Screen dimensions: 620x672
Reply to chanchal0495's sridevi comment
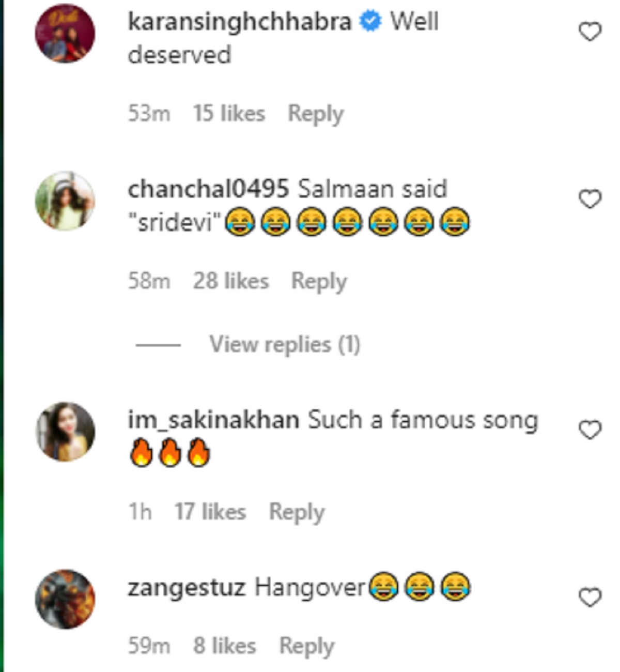(x=319, y=281)
